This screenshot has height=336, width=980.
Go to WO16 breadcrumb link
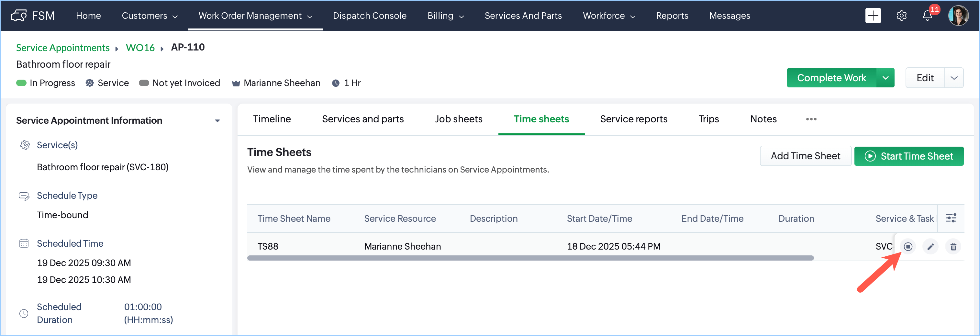click(140, 48)
